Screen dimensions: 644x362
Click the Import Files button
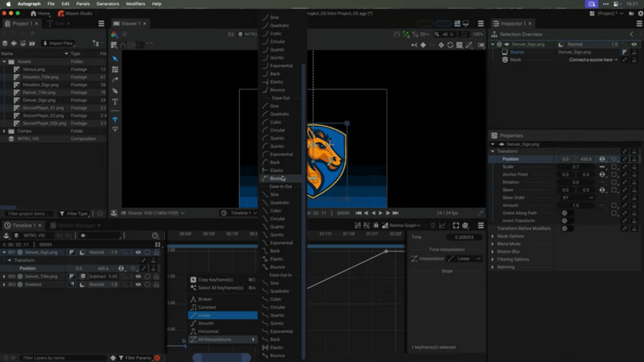tap(57, 43)
